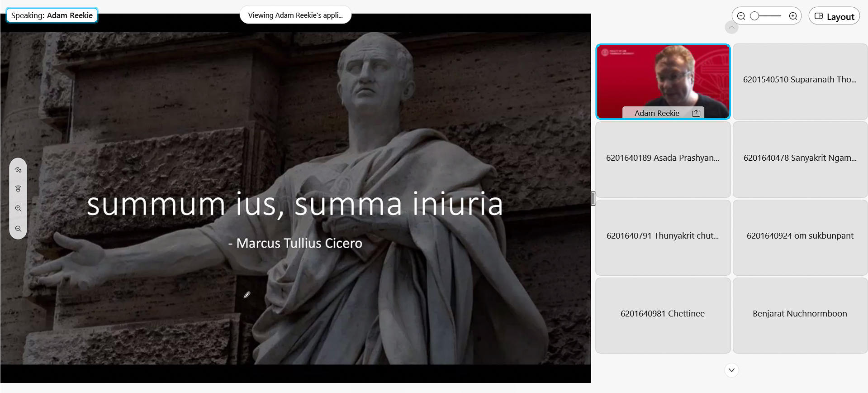Zoom in on shared content using magnifier plus

coord(18,209)
